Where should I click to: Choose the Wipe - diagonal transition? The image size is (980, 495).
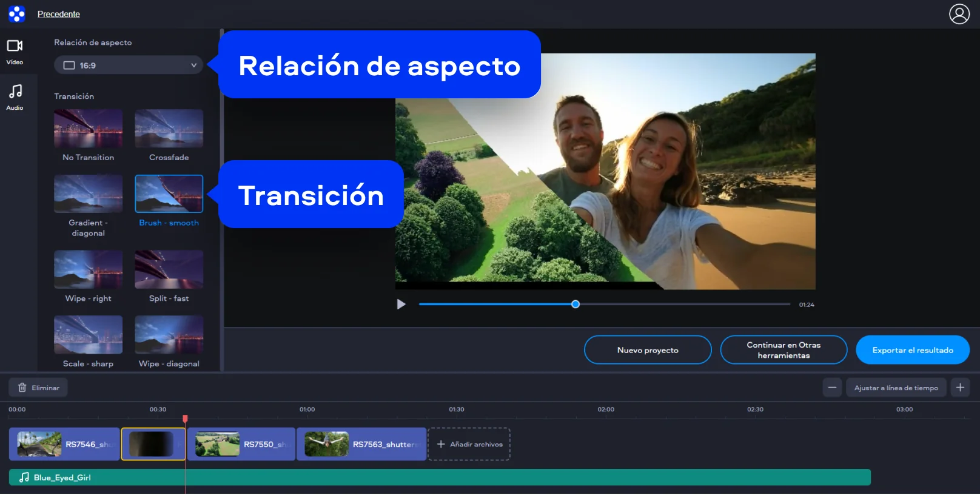click(169, 335)
